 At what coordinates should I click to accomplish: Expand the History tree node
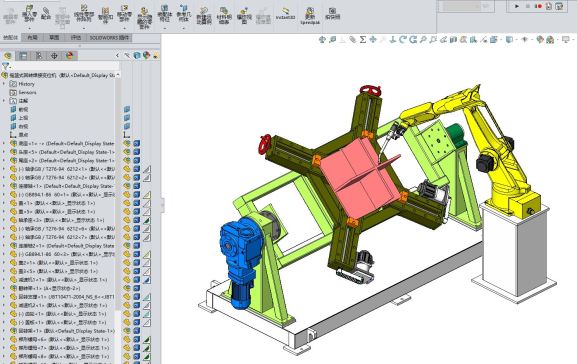coord(4,84)
